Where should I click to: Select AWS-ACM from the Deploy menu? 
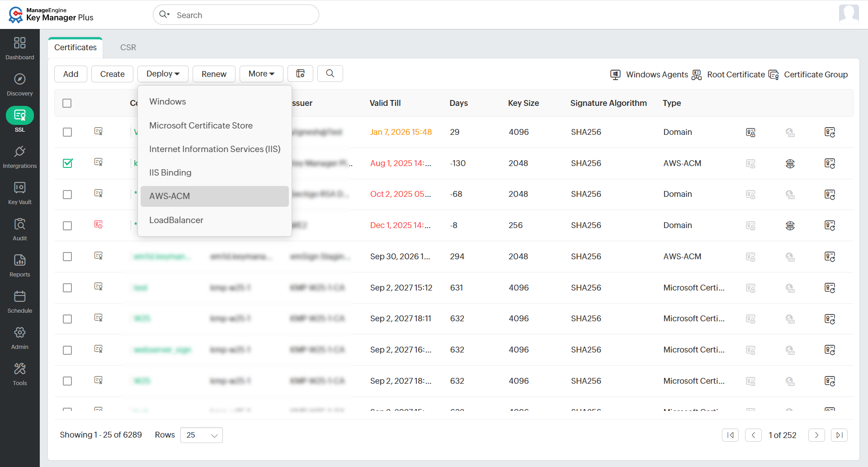click(215, 196)
